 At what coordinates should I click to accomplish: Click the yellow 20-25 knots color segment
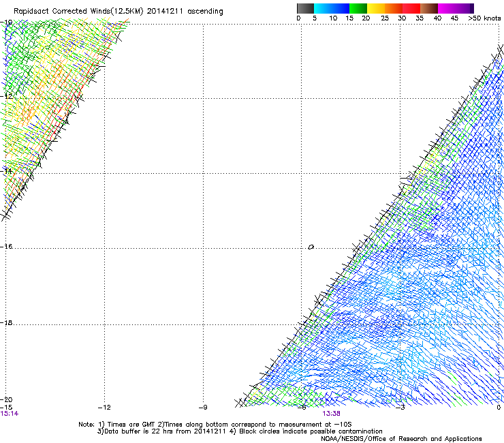[x=376, y=8]
